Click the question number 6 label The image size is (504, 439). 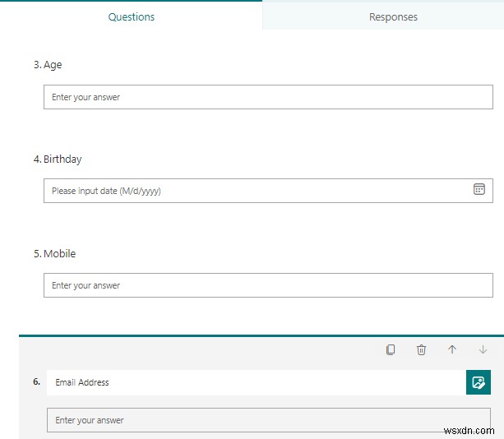pyautogui.click(x=37, y=382)
